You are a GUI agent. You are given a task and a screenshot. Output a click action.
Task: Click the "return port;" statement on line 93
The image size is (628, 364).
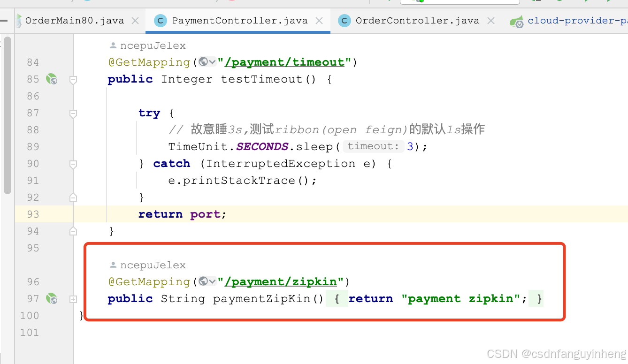(183, 214)
